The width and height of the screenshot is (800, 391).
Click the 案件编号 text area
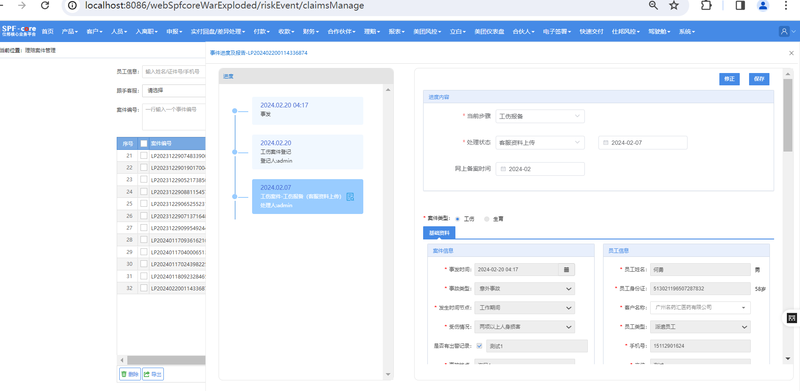point(173,117)
